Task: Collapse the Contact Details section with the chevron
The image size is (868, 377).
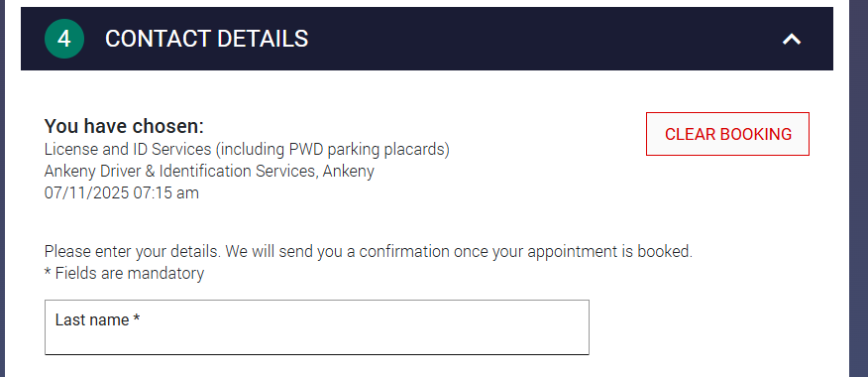Action: [x=792, y=39]
